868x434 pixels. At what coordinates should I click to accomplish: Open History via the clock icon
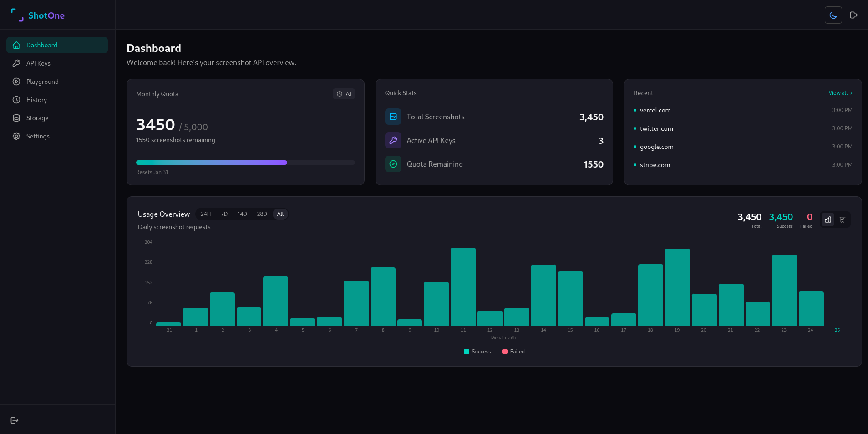point(16,100)
